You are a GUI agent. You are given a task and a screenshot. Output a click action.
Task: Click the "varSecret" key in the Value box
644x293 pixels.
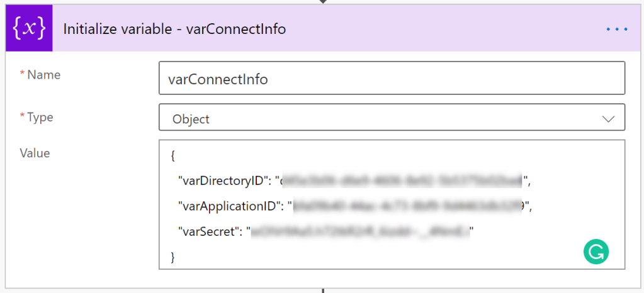click(x=209, y=232)
